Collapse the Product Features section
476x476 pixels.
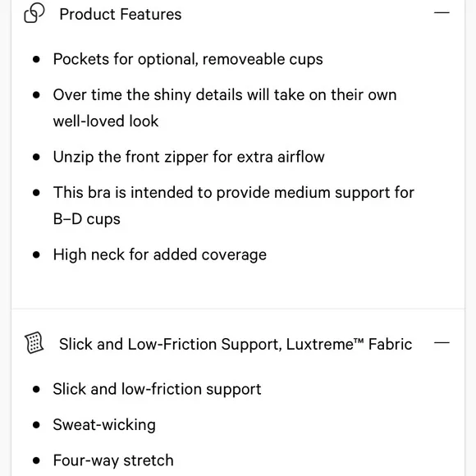click(x=442, y=13)
